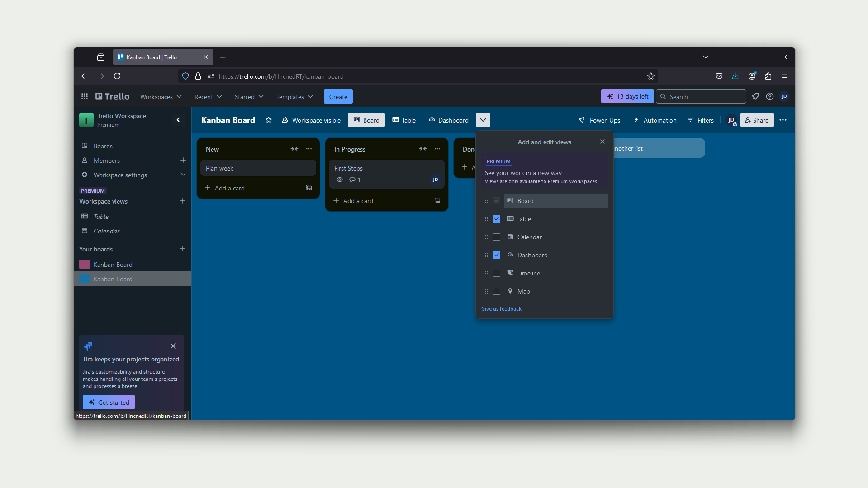Create a new board with plus icon
Image resolution: width=868 pixels, height=488 pixels.
tap(182, 249)
